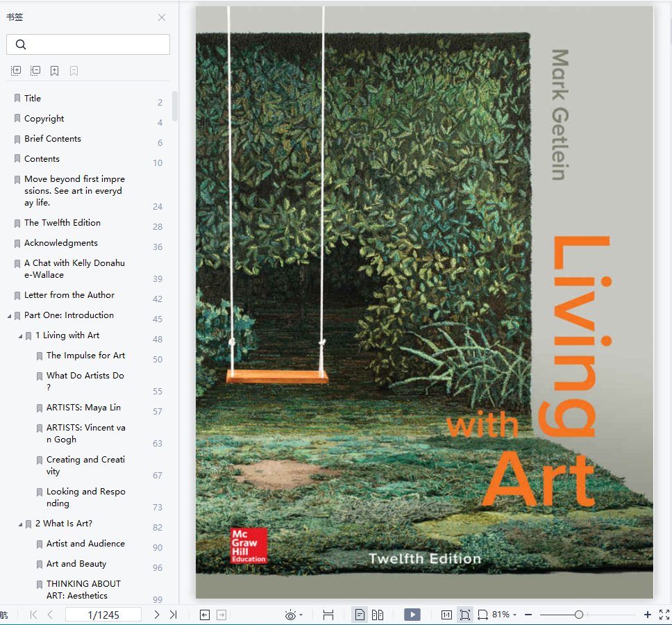The image size is (672, 625).
Task: Go to the next page
Action: (x=157, y=615)
